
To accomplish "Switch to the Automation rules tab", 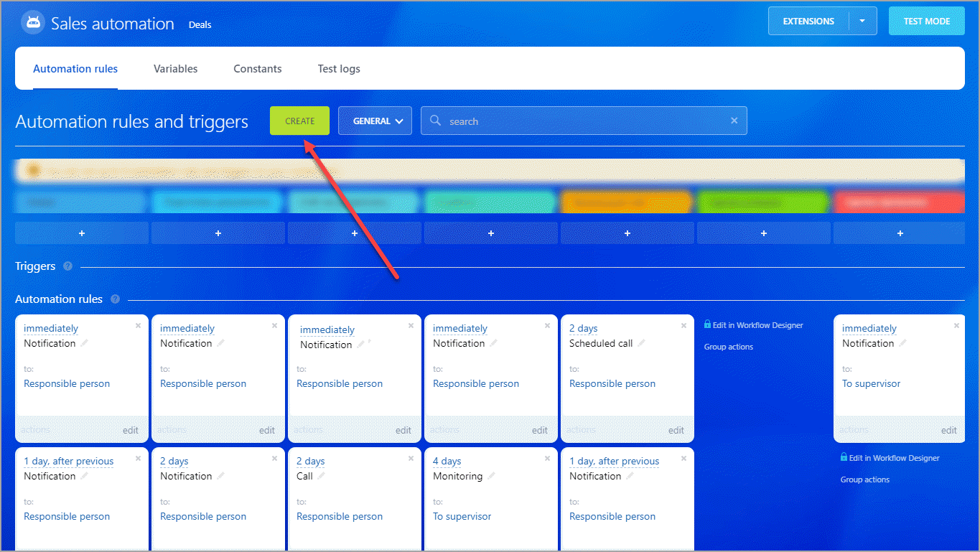I will 75,69.
